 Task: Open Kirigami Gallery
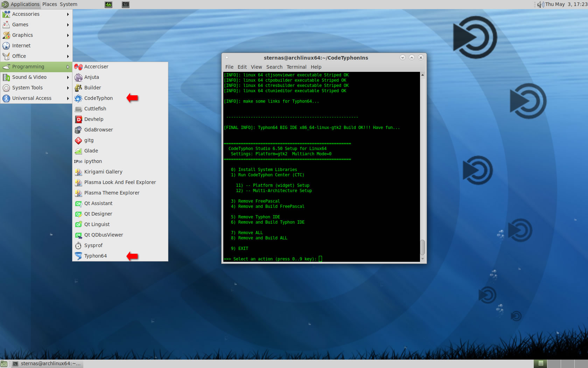tap(120, 172)
